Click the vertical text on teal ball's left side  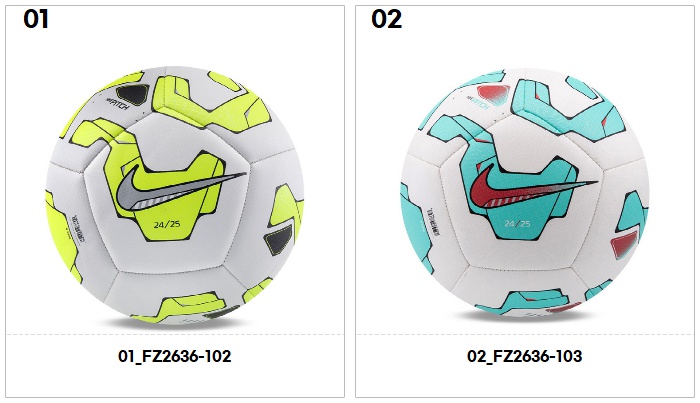[433, 221]
